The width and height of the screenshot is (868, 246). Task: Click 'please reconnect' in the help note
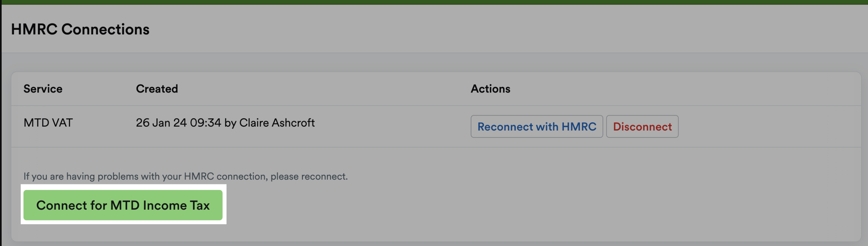tap(309, 176)
